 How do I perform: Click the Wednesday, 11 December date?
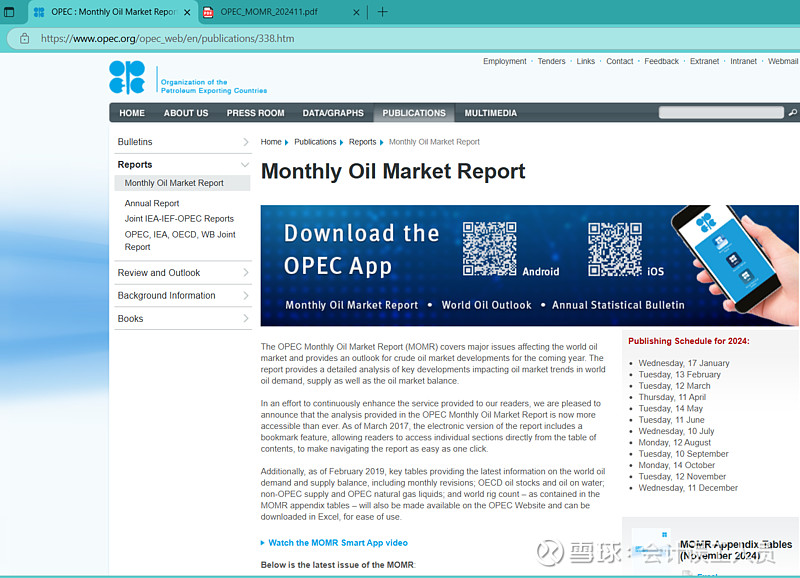click(x=688, y=488)
